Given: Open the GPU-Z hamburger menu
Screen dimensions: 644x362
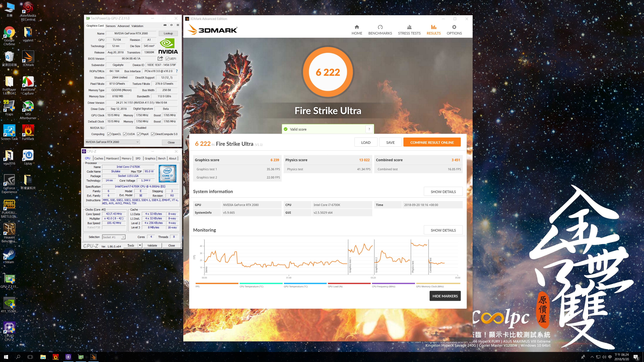Looking at the screenshot, I should (178, 25).
